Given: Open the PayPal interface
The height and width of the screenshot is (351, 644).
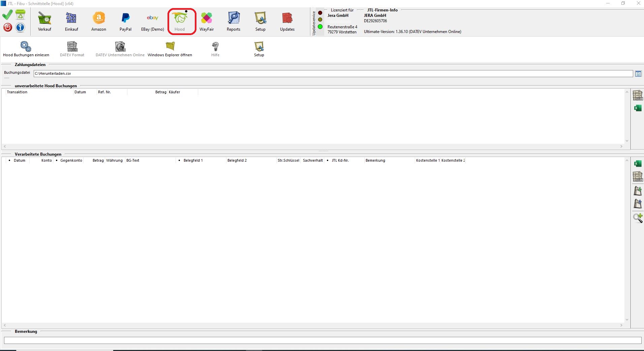Looking at the screenshot, I should click(x=125, y=22).
